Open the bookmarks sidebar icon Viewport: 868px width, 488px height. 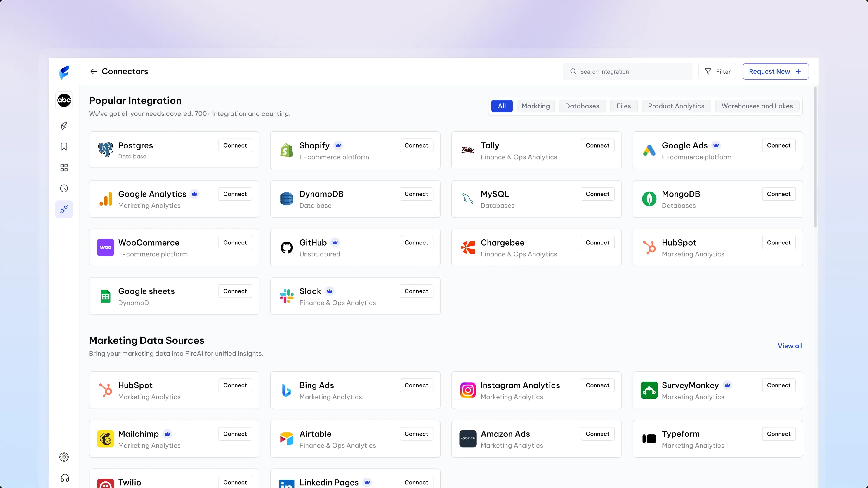coord(64,147)
